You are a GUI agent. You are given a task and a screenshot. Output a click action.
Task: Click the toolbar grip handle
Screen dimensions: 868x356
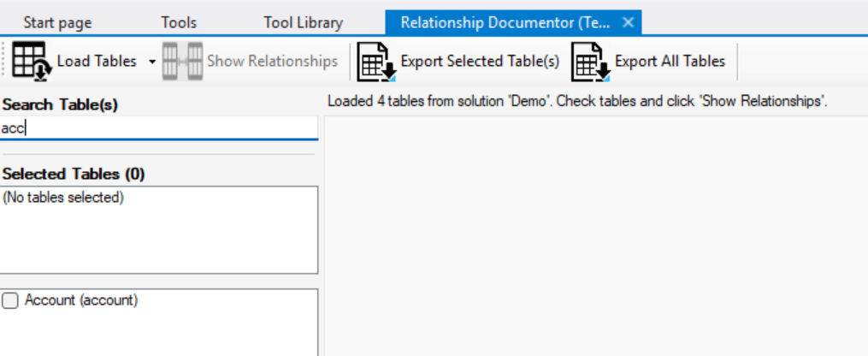[x=5, y=61]
